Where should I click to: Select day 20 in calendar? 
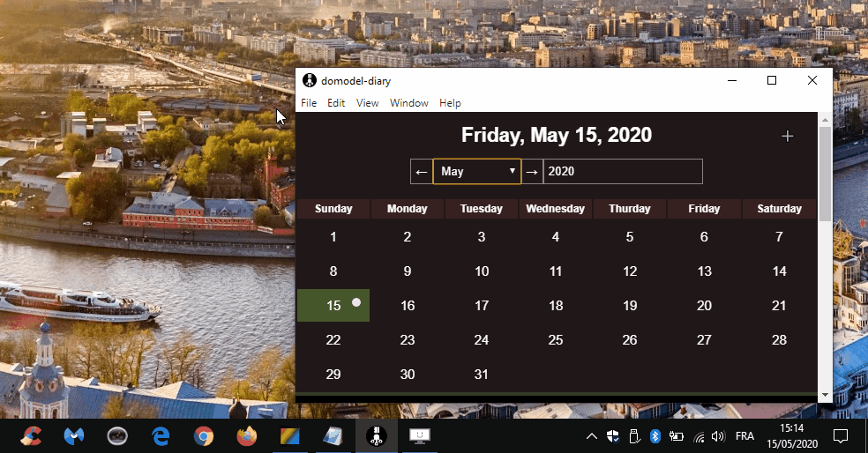coord(704,305)
